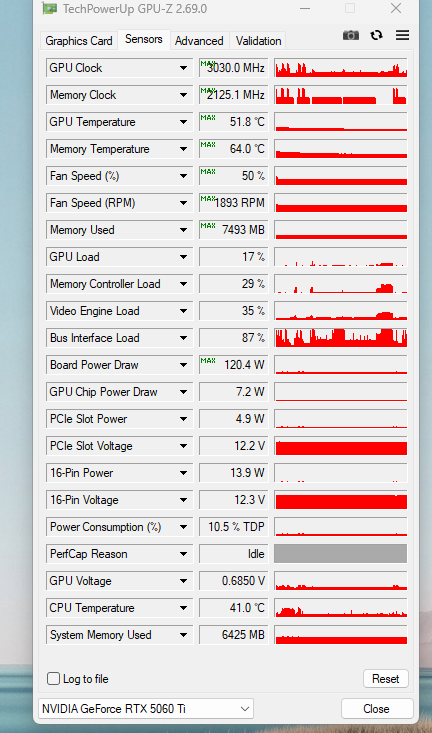Click the 3030.0 MHz GPU Clock value
Viewport: 432px width, 733px height.
[234, 68]
